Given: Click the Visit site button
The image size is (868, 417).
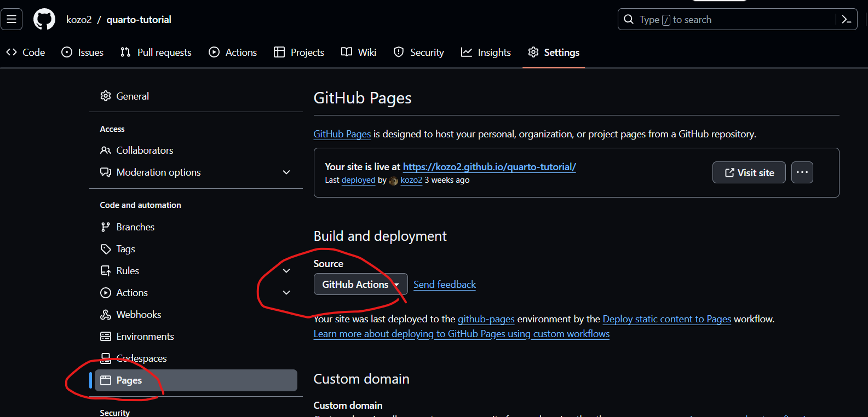Looking at the screenshot, I should coord(749,172).
